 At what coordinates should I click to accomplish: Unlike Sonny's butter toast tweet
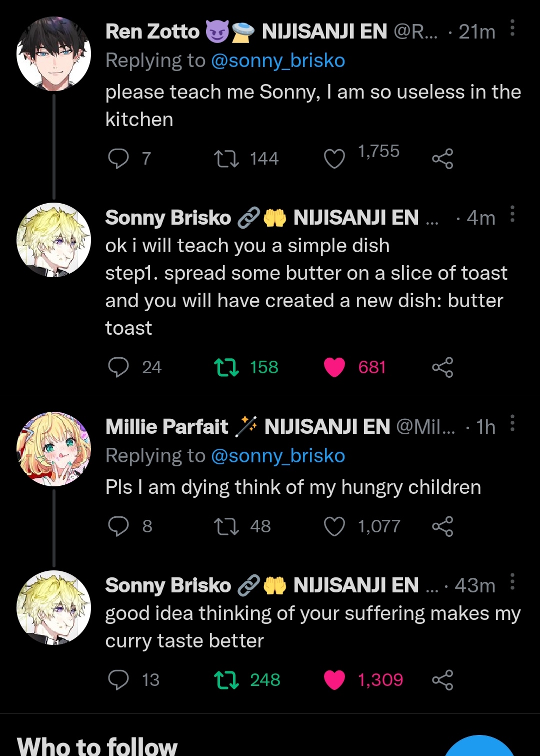click(x=334, y=367)
